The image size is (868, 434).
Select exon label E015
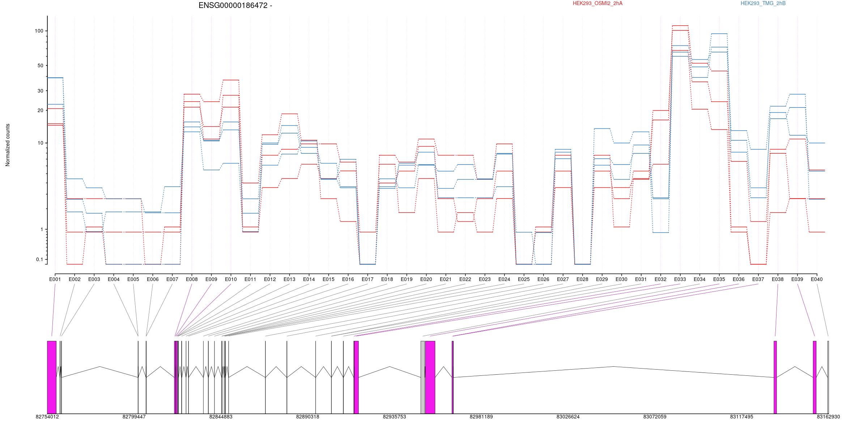[x=328, y=279]
